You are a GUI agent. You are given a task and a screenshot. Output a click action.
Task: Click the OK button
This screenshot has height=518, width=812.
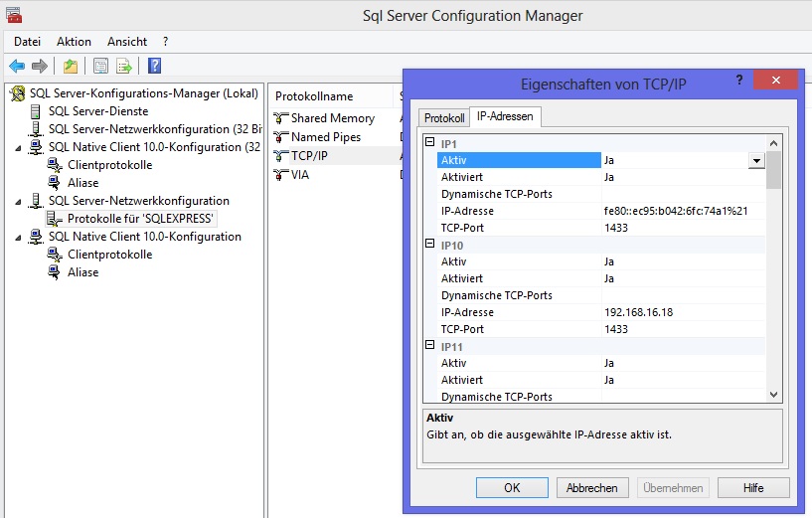(512, 488)
